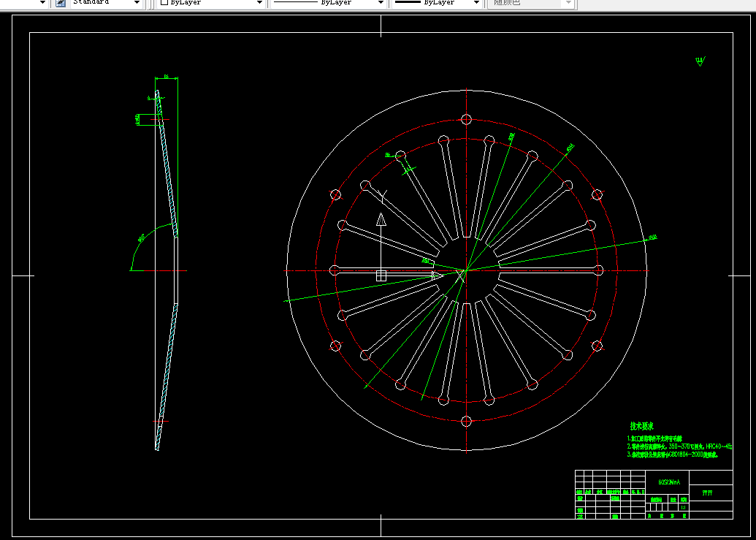The width and height of the screenshot is (756, 540).
Task: Expand the ByLayer lineweight dropdown
Action: click(x=438, y=3)
